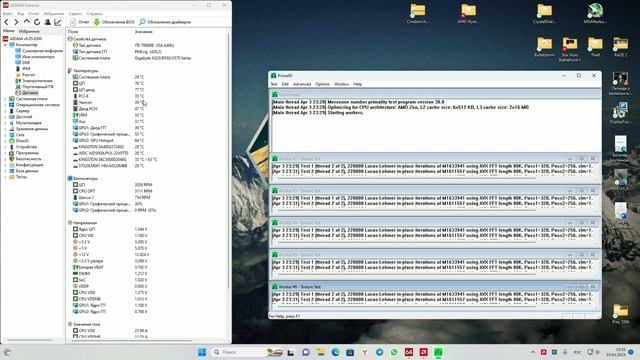640x360 pixels.
Task: Click the graph icon in AIDA64 toolbar
Action: click(x=58, y=22)
